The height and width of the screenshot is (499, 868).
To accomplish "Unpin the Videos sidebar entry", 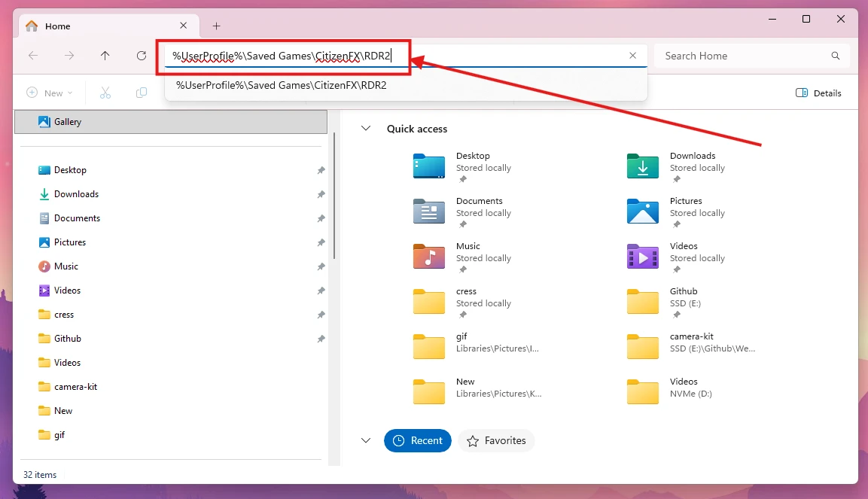I will [321, 291].
